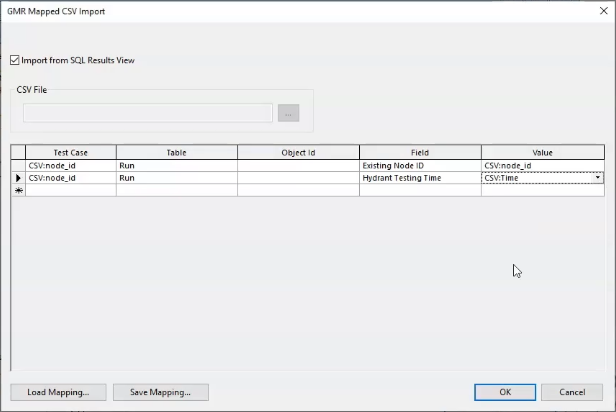This screenshot has height=412, width=616.
Task: Click the Run table cell in first row
Action: click(177, 166)
